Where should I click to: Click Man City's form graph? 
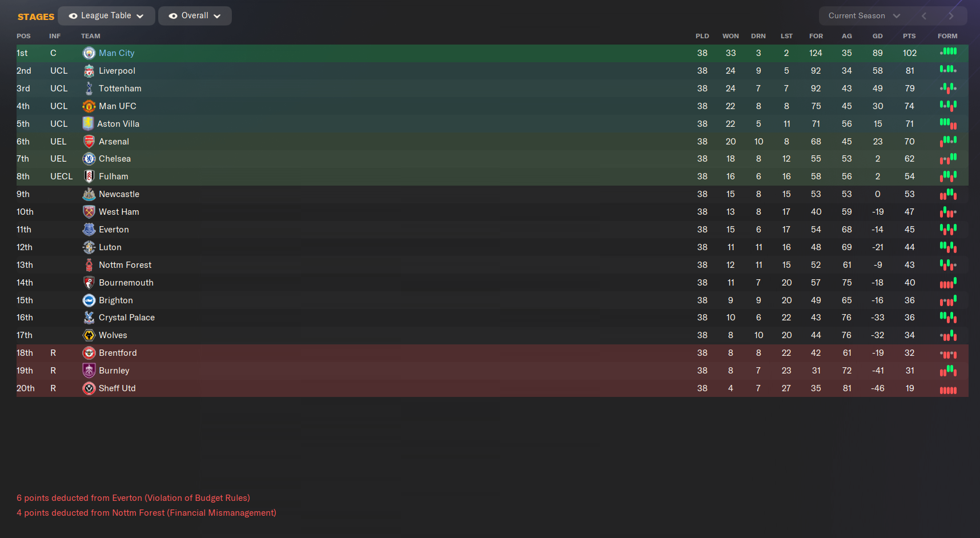coord(947,53)
